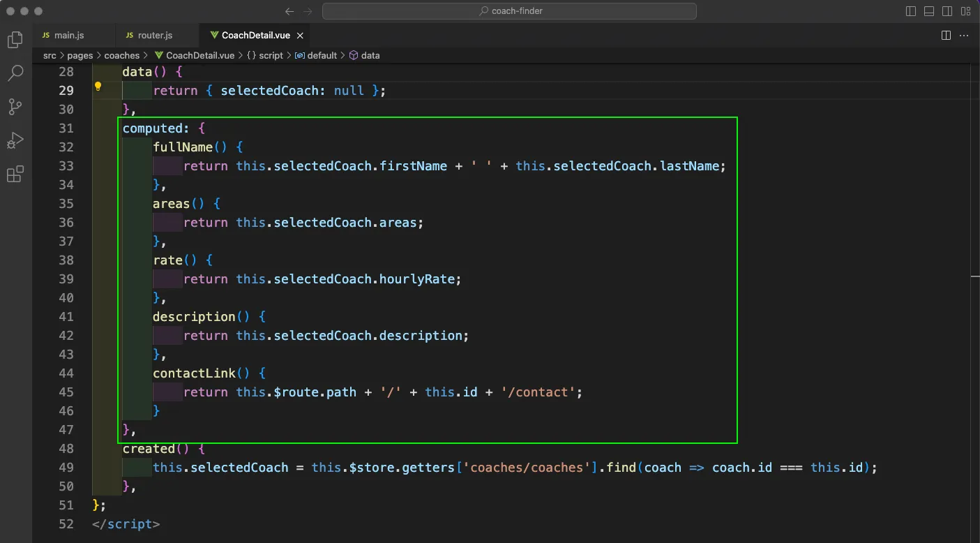Open the Extensions view
980x543 pixels.
point(15,174)
